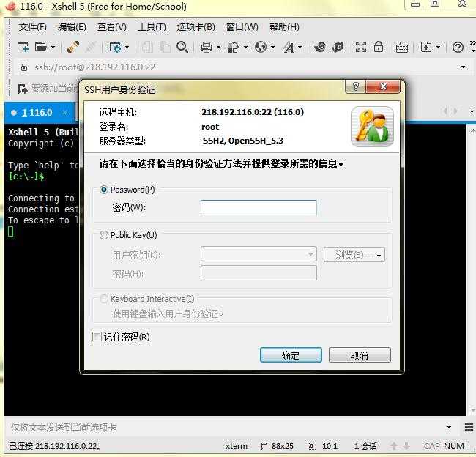476x457 pixels.
Task: Click the 'xterm' status bar entry
Action: [237, 446]
